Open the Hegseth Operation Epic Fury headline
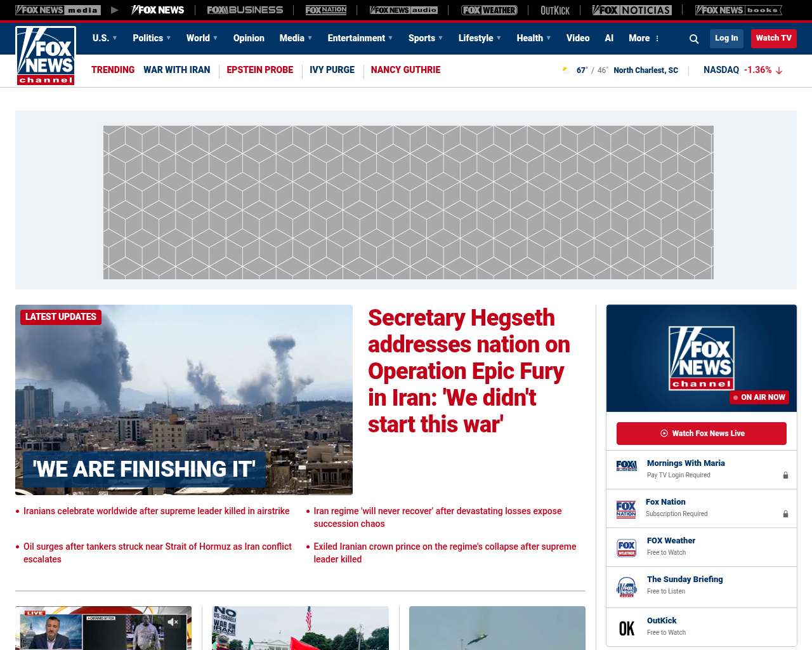Screen dimensions: 812x650 pos(469,371)
